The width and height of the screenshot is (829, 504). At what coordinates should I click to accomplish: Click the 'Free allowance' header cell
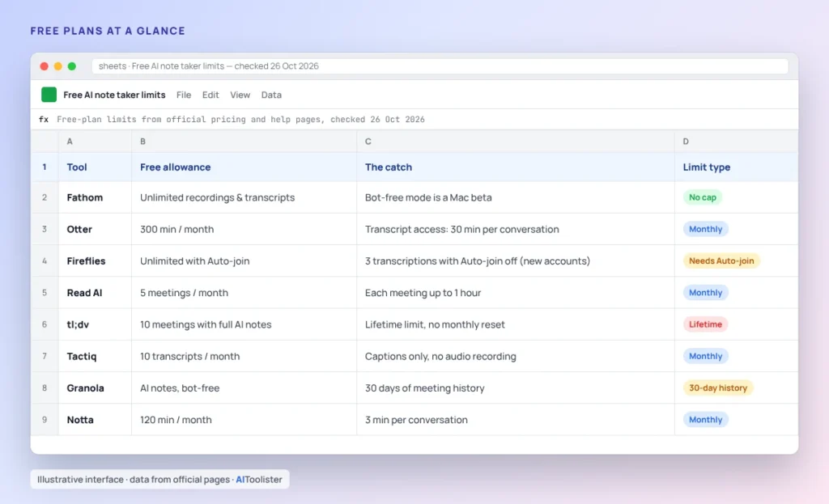pyautogui.click(x=244, y=167)
